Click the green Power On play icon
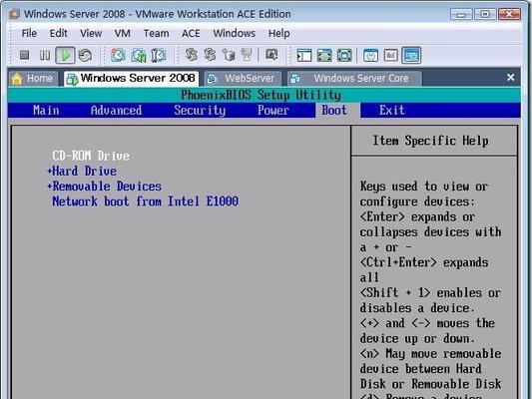Viewport: 532px width, 399px height. point(65,55)
